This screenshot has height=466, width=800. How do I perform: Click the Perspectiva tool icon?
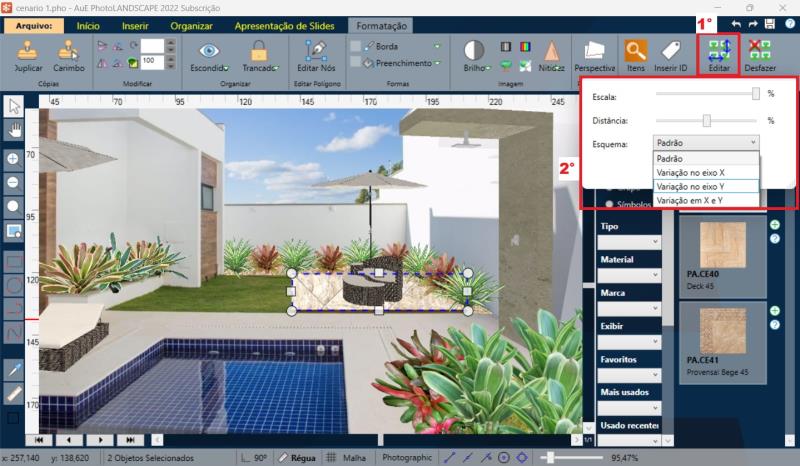tap(594, 52)
